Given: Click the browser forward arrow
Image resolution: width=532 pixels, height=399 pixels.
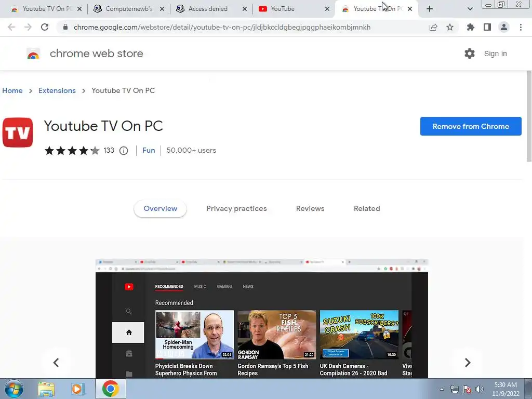Looking at the screenshot, I should click(28, 27).
